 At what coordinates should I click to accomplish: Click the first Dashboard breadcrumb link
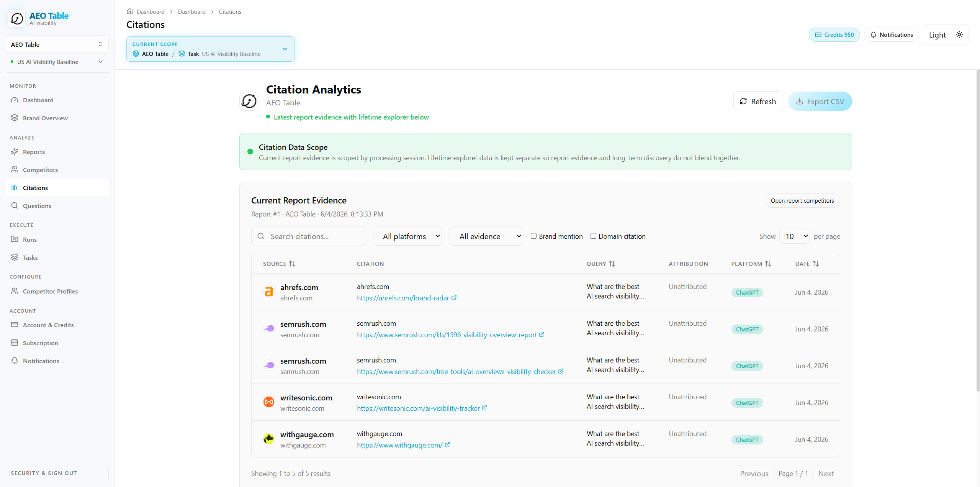point(151,11)
